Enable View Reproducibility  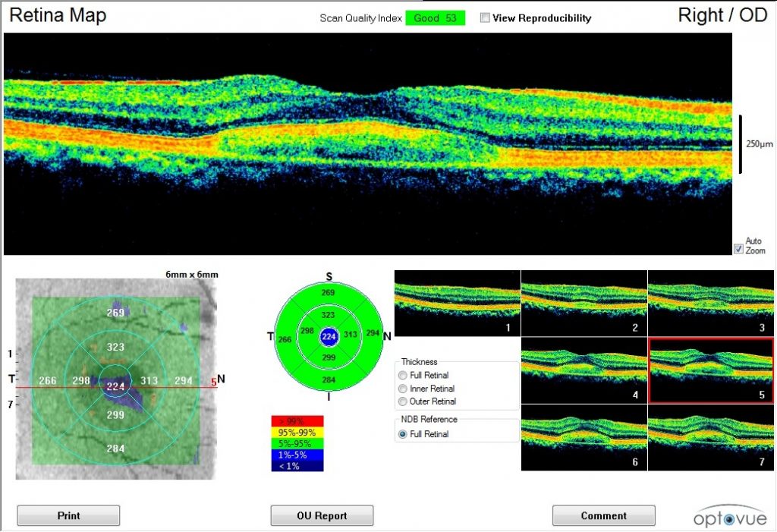(483, 18)
